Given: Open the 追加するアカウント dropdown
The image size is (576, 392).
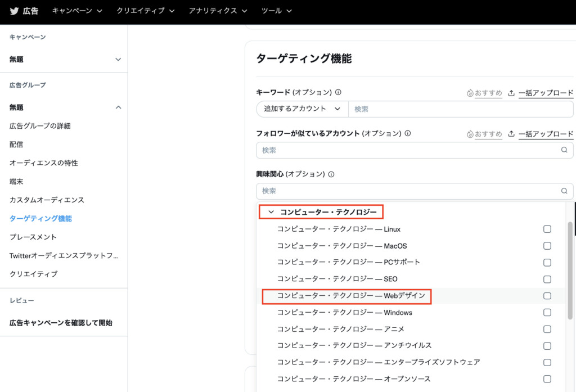Looking at the screenshot, I should click(302, 109).
